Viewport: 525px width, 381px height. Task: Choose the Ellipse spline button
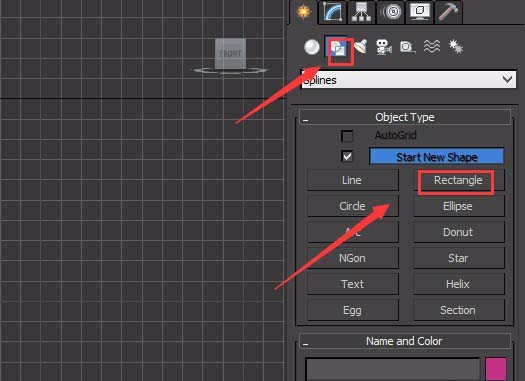[x=459, y=206]
